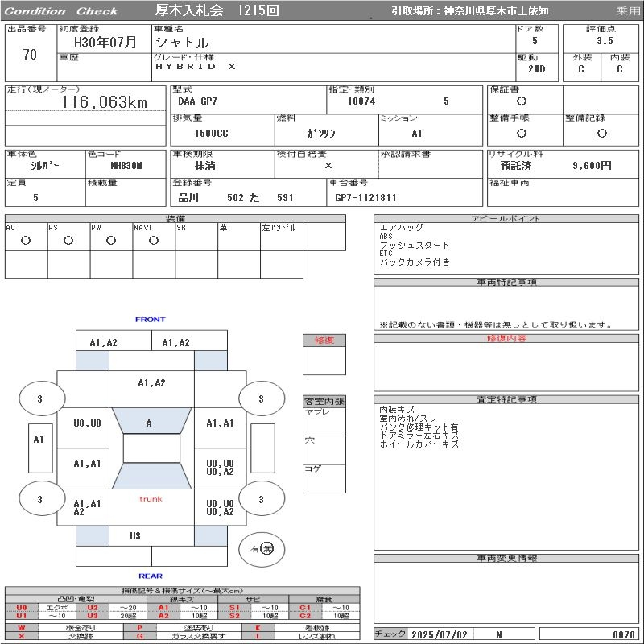Image resolution: width=644 pixels, height=644 pixels.
Task: Select the transmission value AT
Action: click(417, 134)
